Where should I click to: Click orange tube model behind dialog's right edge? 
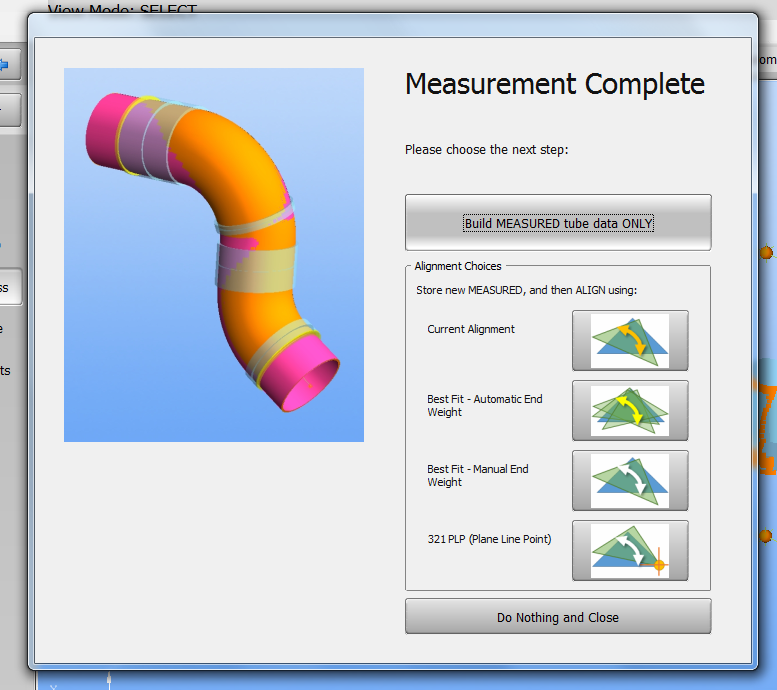(x=766, y=420)
